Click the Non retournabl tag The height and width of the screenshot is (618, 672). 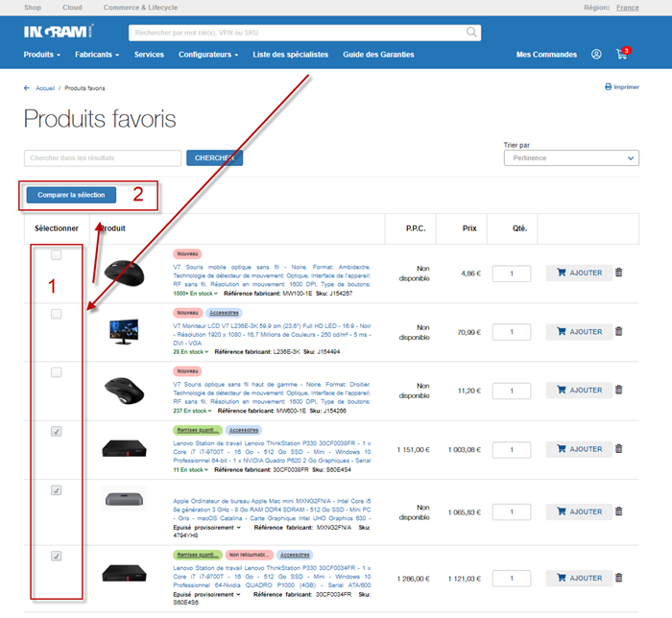click(249, 555)
